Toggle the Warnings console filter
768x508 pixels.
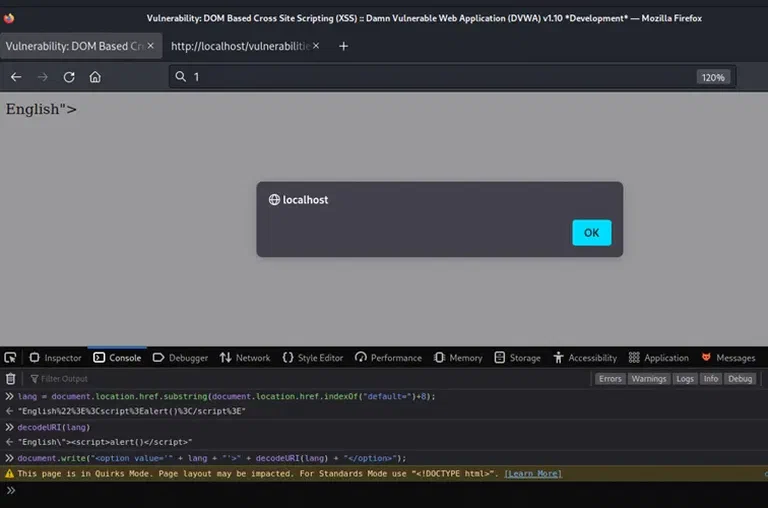click(648, 379)
